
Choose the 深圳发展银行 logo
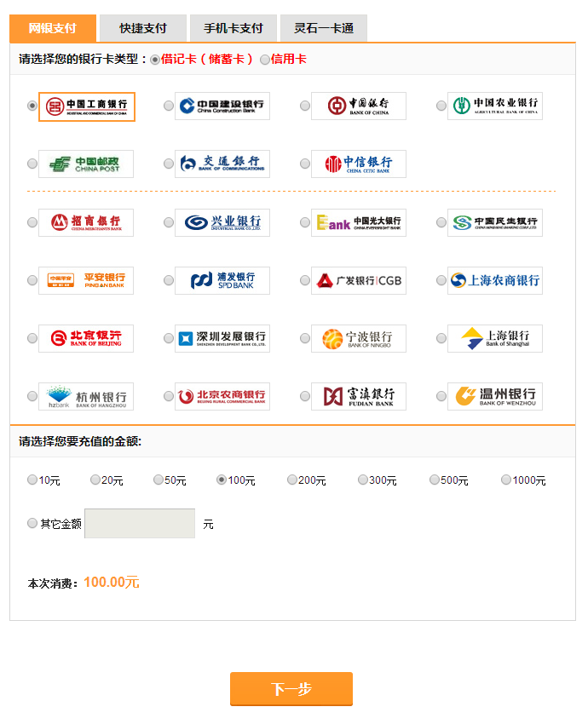click(x=222, y=338)
